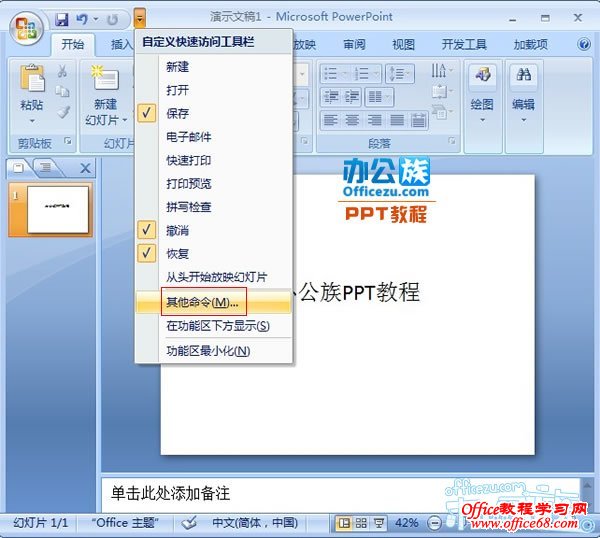Collapse the Customize Quick Access Toolbar dropdown arrow

140,18
